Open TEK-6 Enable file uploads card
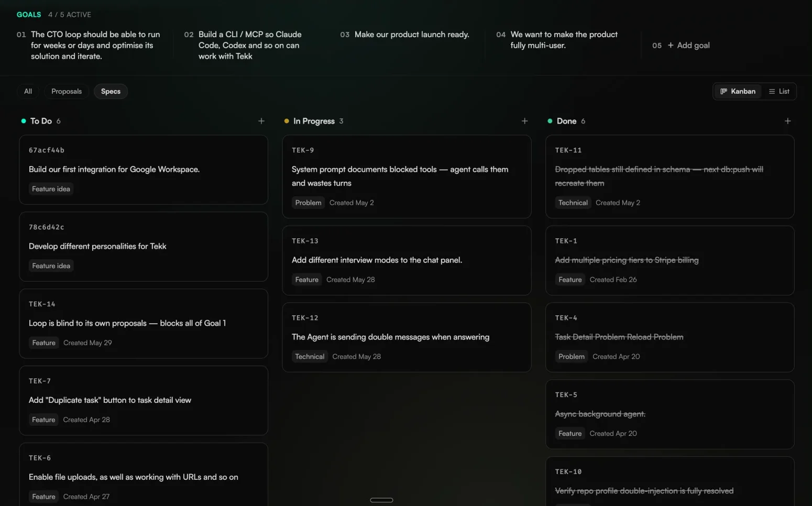The width and height of the screenshot is (812, 506). tap(144, 475)
